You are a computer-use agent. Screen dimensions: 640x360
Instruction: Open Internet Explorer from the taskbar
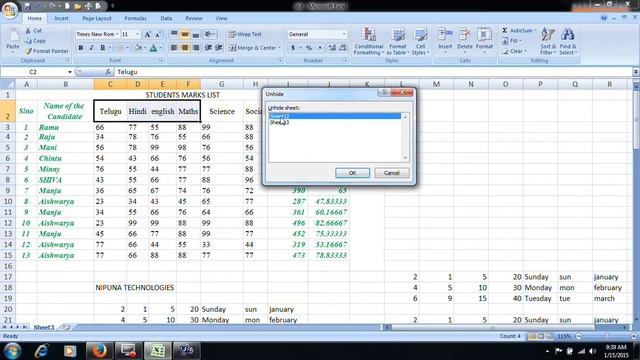[41, 351]
